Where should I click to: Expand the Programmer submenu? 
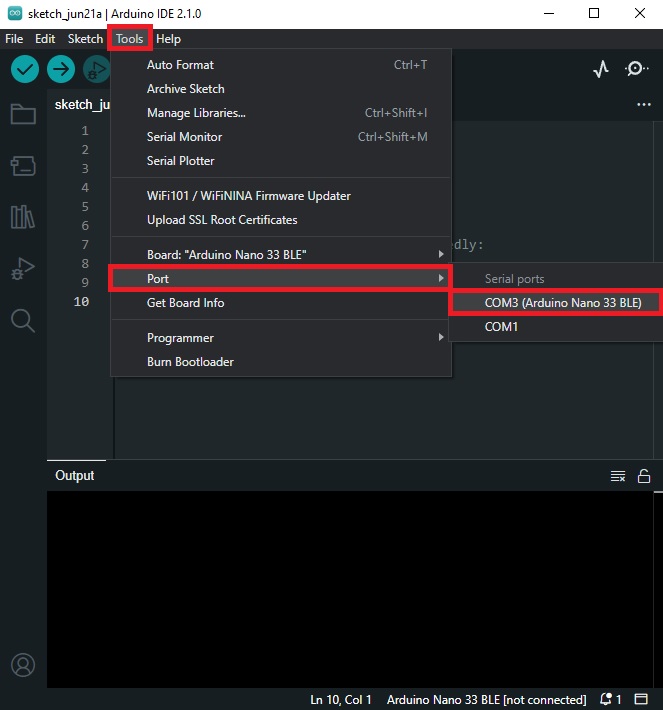point(281,338)
